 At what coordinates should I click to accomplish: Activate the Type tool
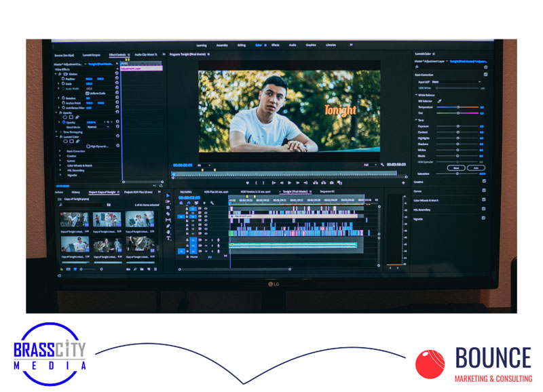(x=168, y=238)
